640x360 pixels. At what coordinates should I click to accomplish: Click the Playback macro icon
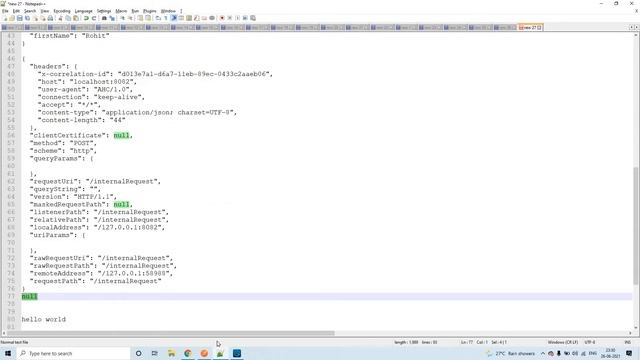pos(238,18)
